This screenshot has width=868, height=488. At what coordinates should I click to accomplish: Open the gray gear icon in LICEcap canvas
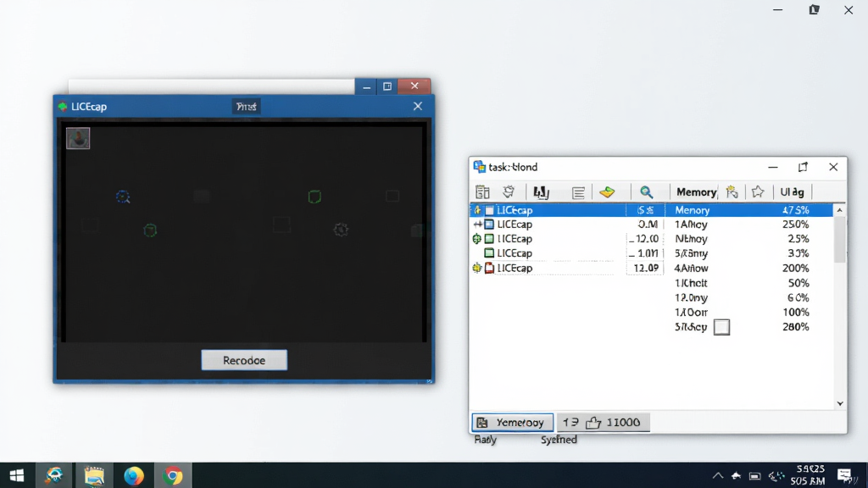coord(341,229)
